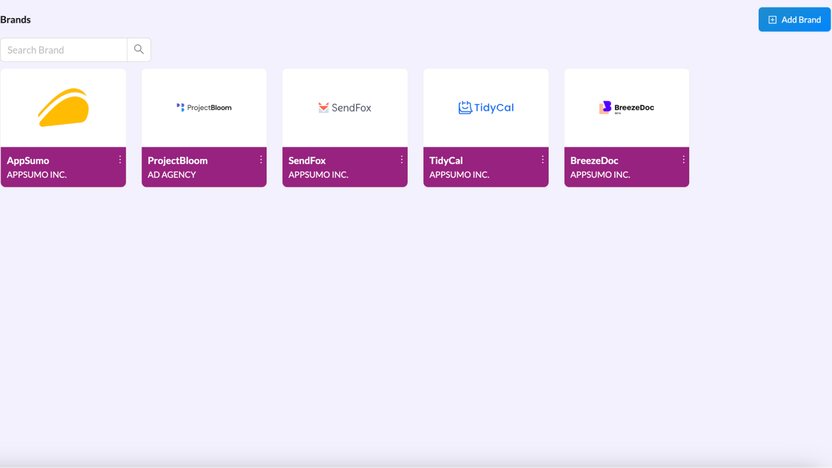Screen dimensions: 832x468
Task: Click the AD AGENCY label under ProjectBloom
Action: (x=172, y=175)
